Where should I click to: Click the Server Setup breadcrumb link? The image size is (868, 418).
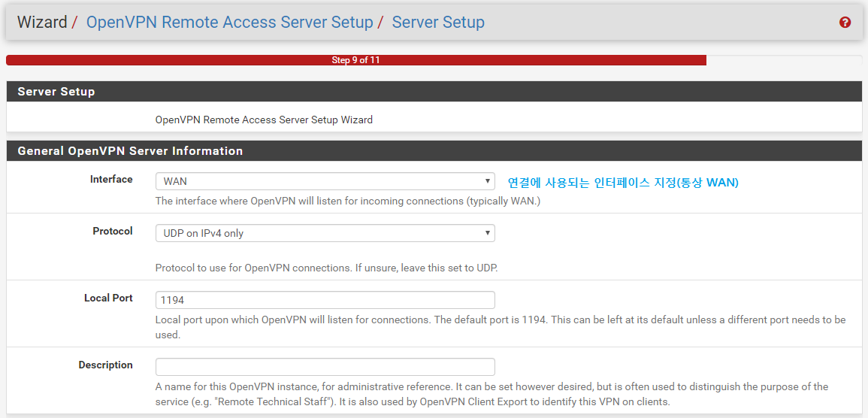(x=438, y=22)
